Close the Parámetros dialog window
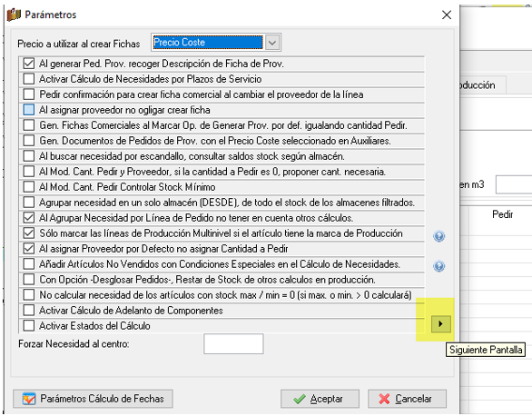This screenshot has height=416, width=532. click(447, 15)
